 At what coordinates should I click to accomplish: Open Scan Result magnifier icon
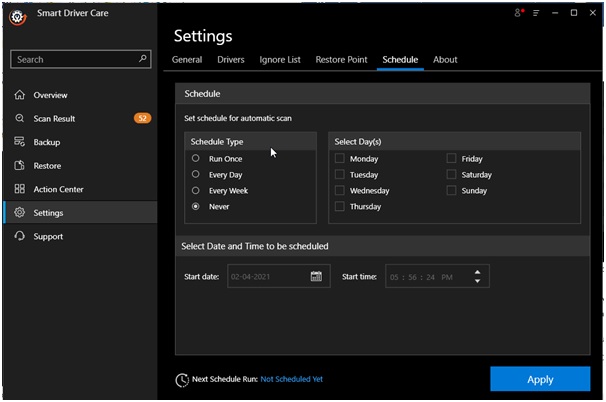point(20,119)
